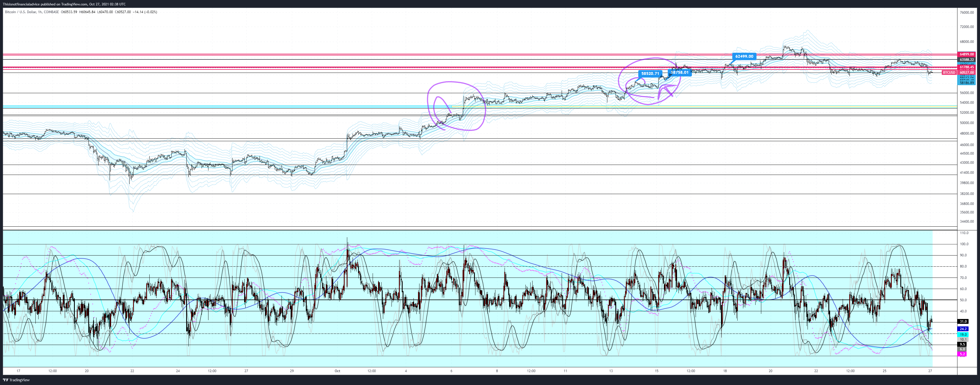Click the 38200.00 price scale label

coord(967,194)
